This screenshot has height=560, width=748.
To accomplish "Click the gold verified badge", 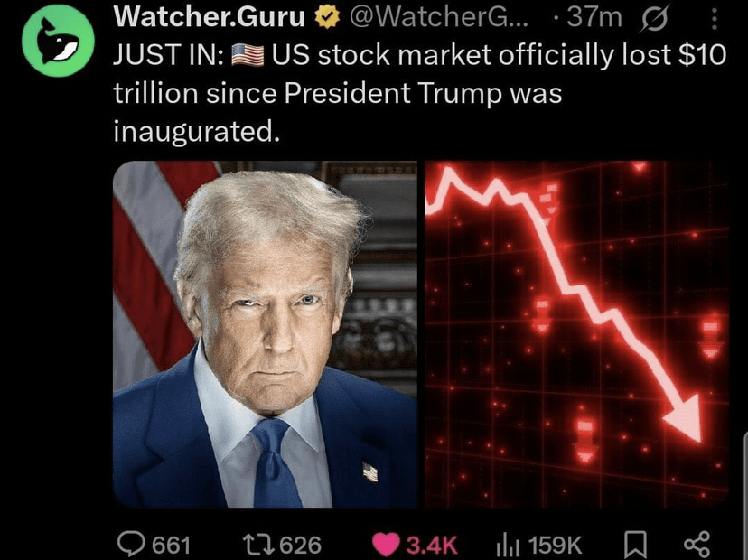I will coord(327,17).
